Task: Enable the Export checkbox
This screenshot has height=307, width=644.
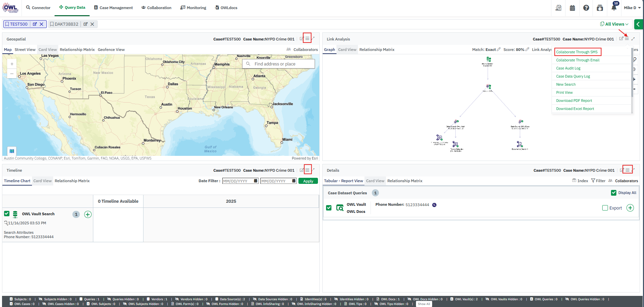Action: pyautogui.click(x=605, y=208)
